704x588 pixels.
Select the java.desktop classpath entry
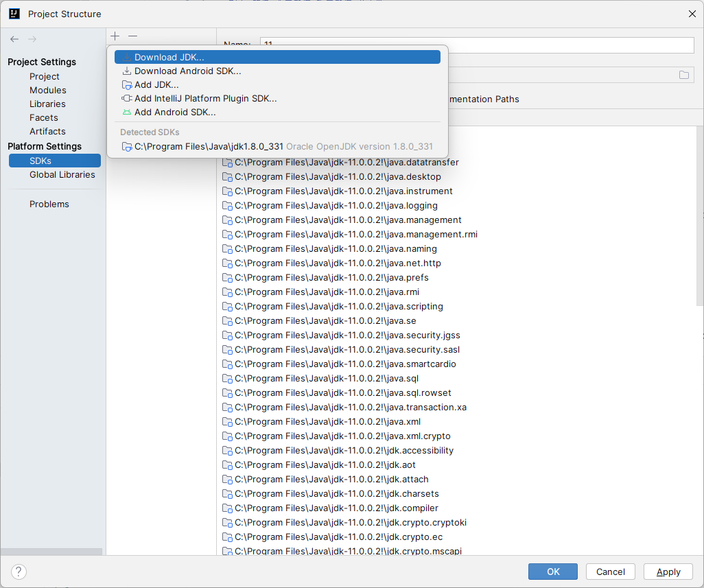click(331, 176)
